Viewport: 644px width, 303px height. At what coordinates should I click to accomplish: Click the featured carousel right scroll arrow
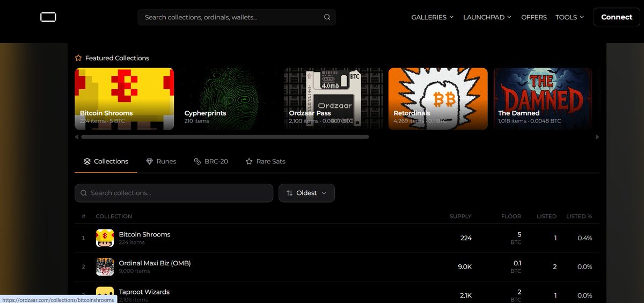coord(597,137)
